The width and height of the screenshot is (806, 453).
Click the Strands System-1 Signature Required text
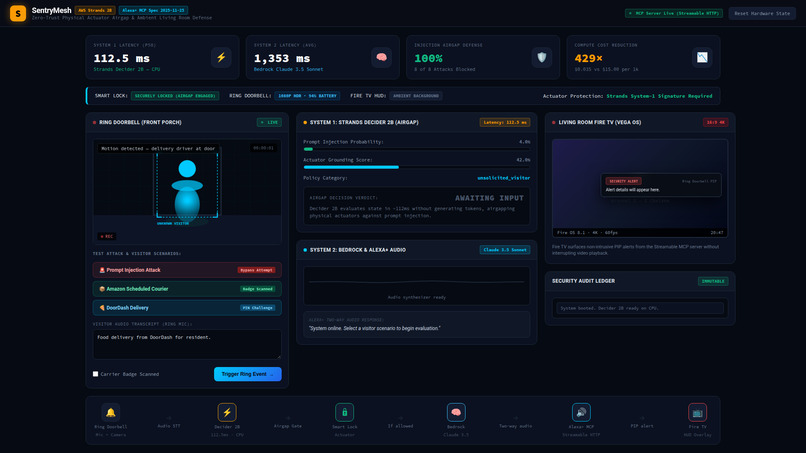coord(659,96)
